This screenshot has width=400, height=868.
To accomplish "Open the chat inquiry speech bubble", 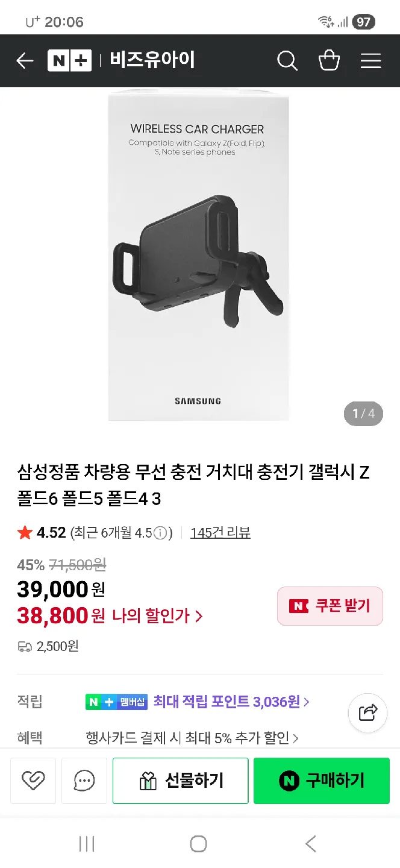I will [84, 781].
